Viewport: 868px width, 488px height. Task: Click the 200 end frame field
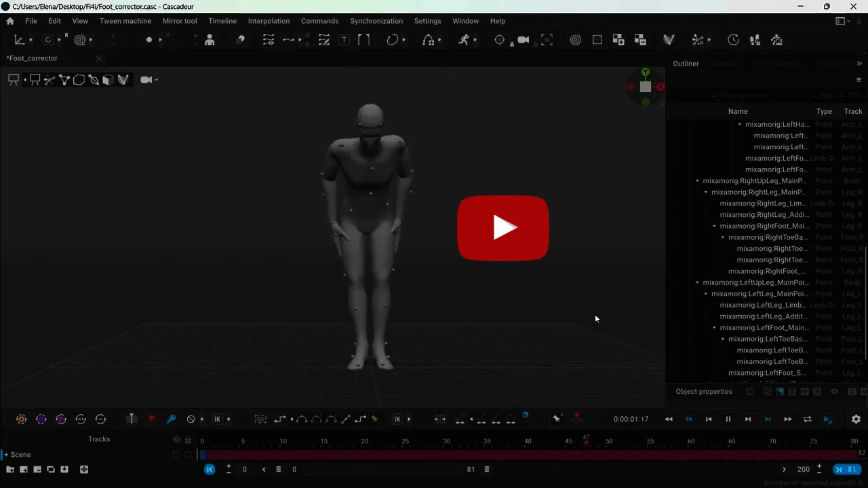[x=804, y=469]
